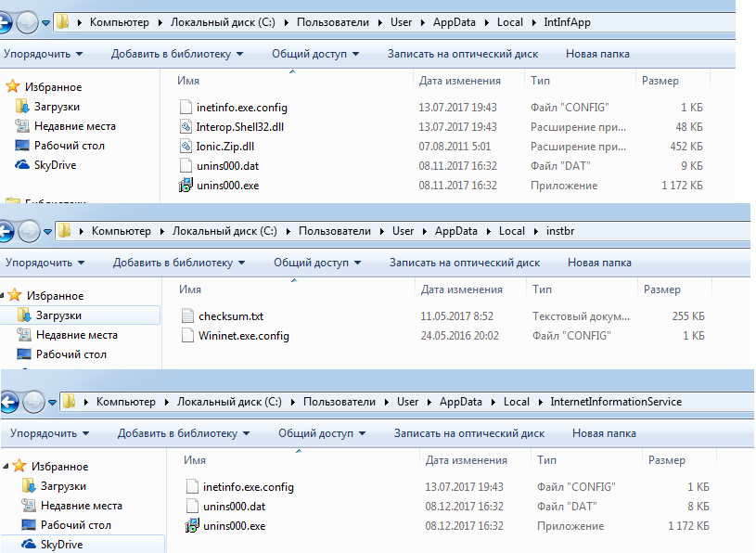The image size is (756, 553).
Task: Click User breadcrumb in InternetInformationService address bar
Action: (407, 402)
